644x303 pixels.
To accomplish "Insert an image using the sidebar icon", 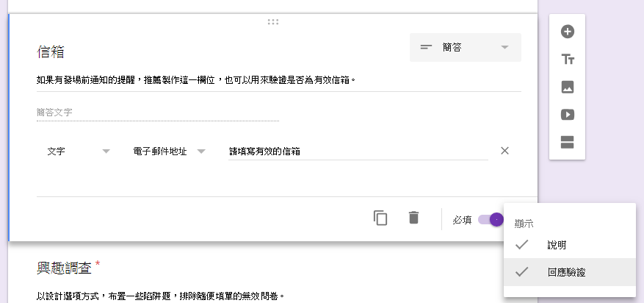I will [567, 88].
